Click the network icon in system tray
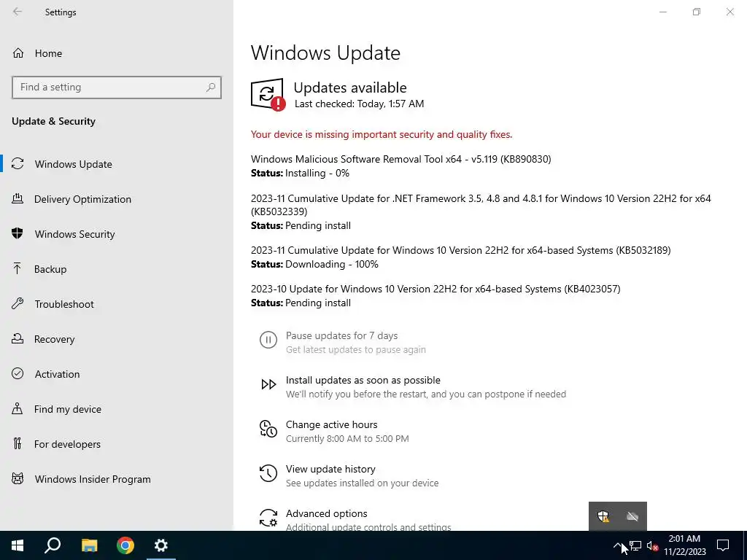 coord(635,545)
